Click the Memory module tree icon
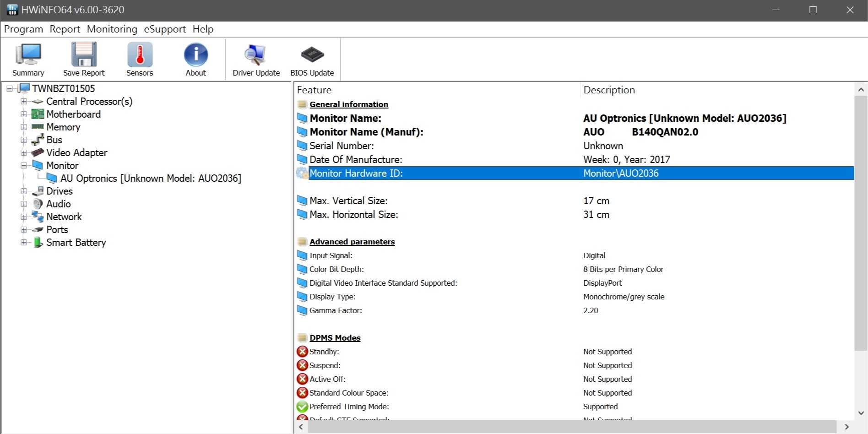The width and height of the screenshot is (868, 434). 38,127
